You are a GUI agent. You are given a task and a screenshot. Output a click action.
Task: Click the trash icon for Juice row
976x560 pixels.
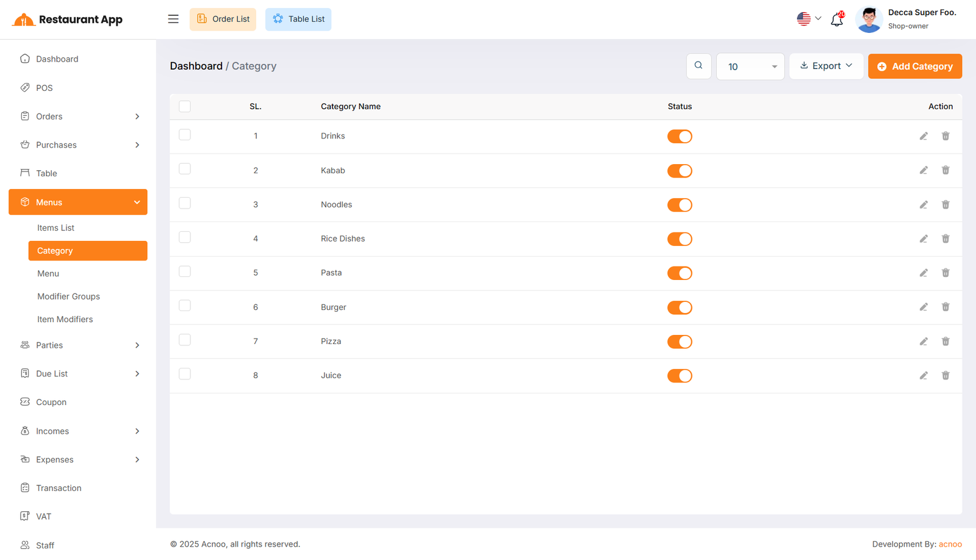pyautogui.click(x=945, y=376)
